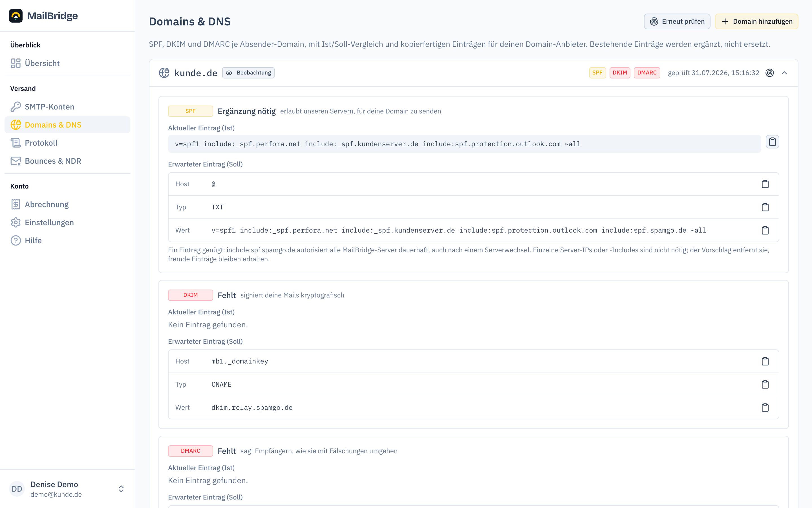The width and height of the screenshot is (812, 508).
Task: Copy the SPF Typ value TXT
Action: [x=765, y=207]
